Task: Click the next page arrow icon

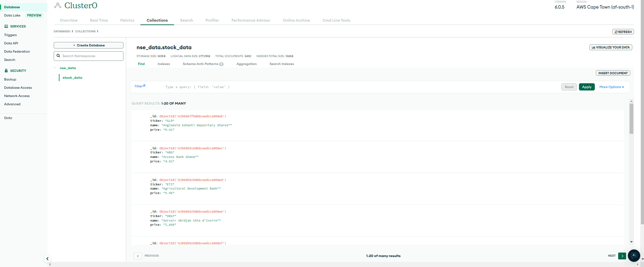Action: 622,256
